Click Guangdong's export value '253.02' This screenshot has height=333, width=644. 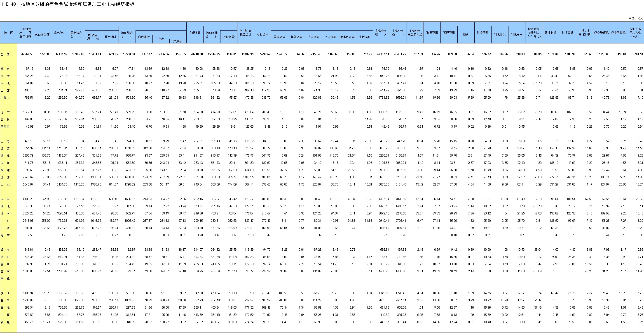[46, 221]
